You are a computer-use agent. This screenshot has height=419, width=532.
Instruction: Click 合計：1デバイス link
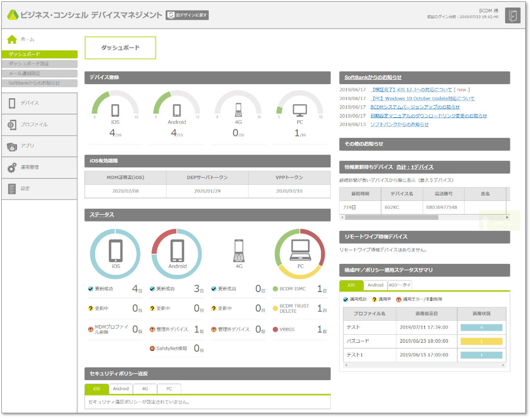[x=415, y=167]
